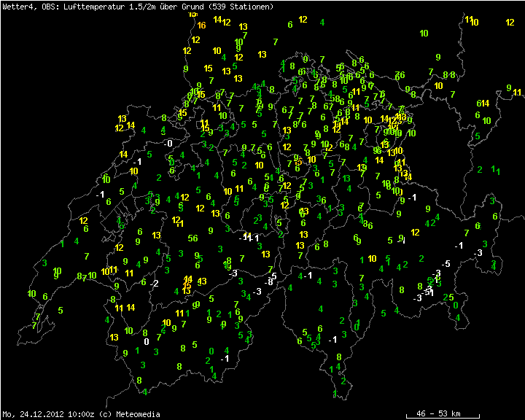Select the orange 16 reading at top
The image size is (525, 420).
pyautogui.click(x=201, y=26)
